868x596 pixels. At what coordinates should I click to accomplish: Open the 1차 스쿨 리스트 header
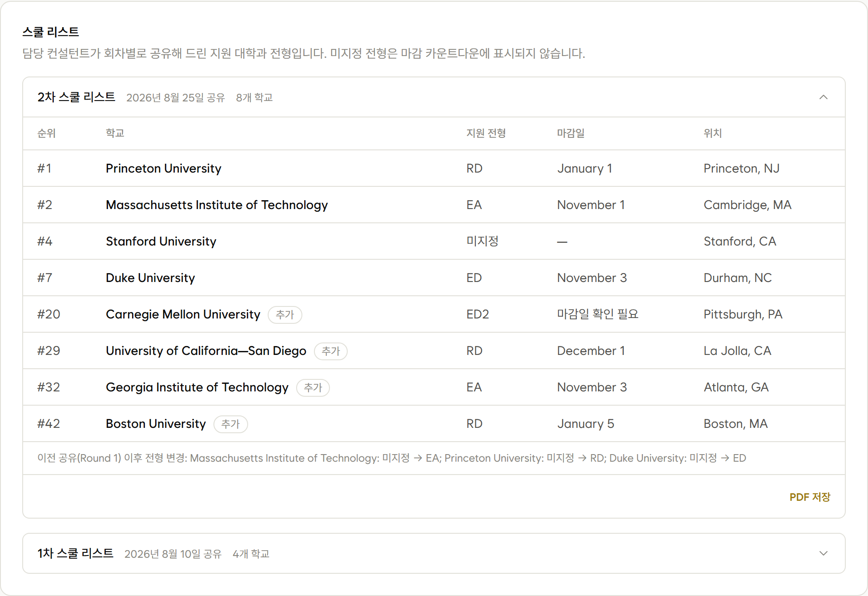tap(434, 553)
